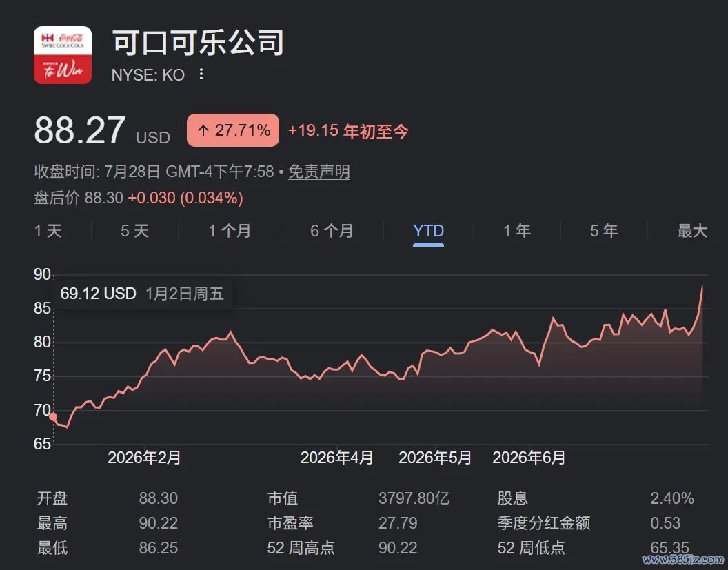
Task: Click the pink start-point marker on the chart
Action: [x=53, y=416]
